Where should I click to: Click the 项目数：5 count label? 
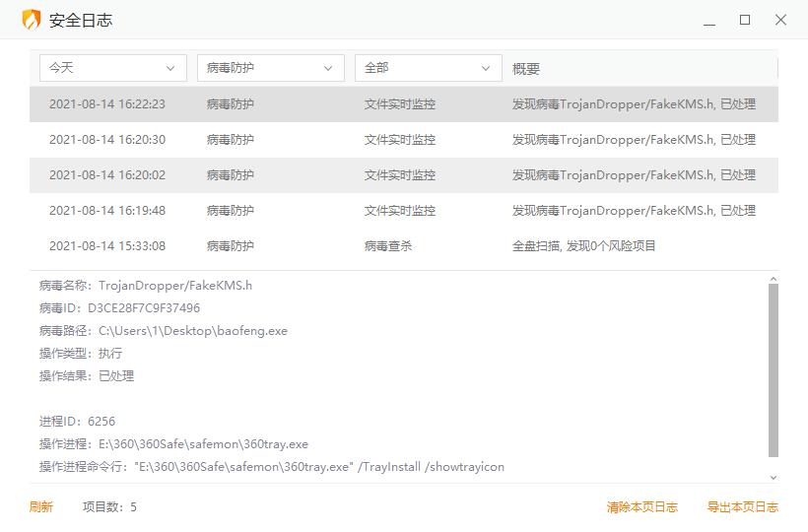coord(109,507)
